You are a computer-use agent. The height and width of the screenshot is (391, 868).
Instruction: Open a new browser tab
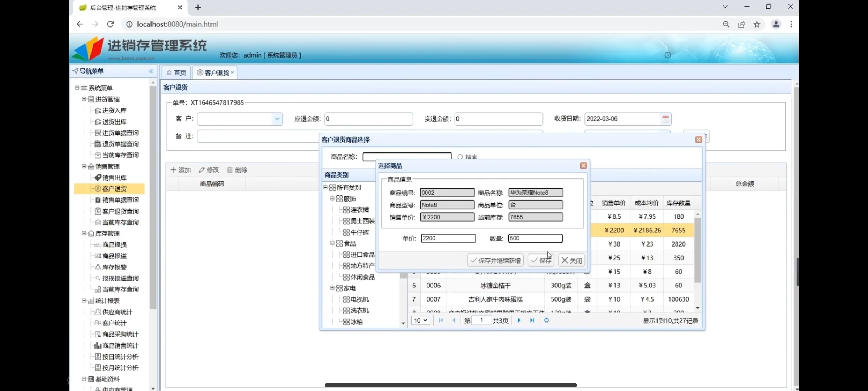click(x=198, y=7)
